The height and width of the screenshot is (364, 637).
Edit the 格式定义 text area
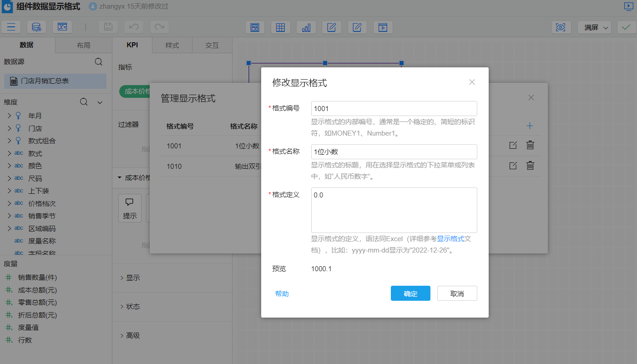point(394,209)
